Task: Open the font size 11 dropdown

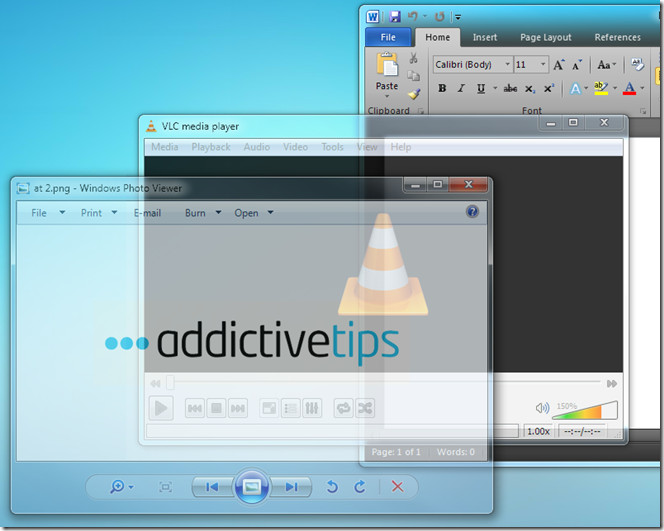Action: pos(531,64)
